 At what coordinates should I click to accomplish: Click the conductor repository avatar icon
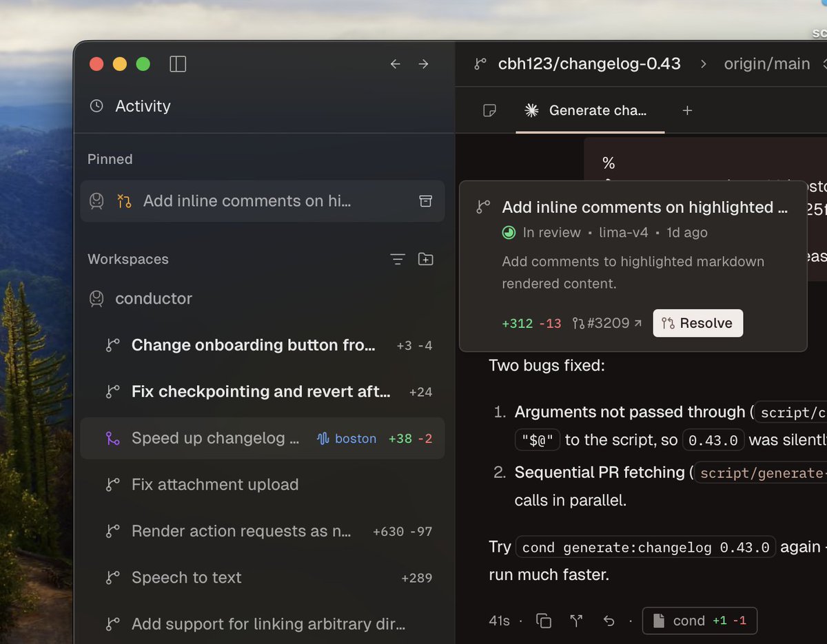(96, 299)
